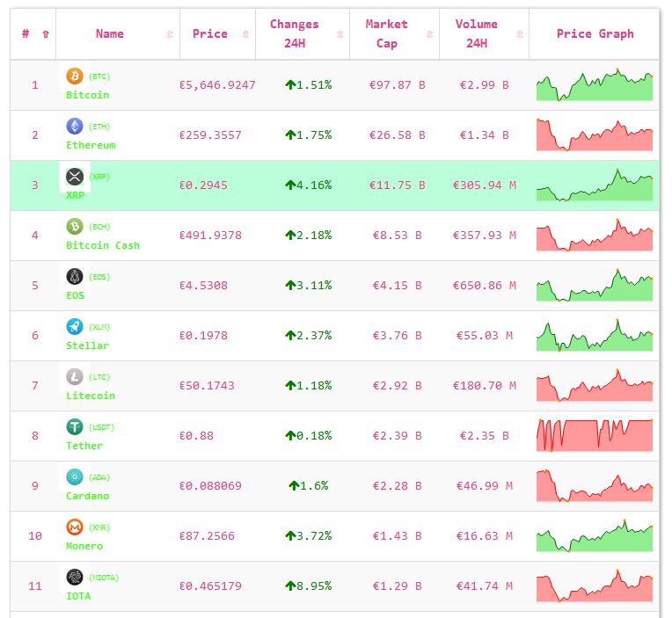Click the EOS logo icon
672x618 pixels.
coord(75,277)
